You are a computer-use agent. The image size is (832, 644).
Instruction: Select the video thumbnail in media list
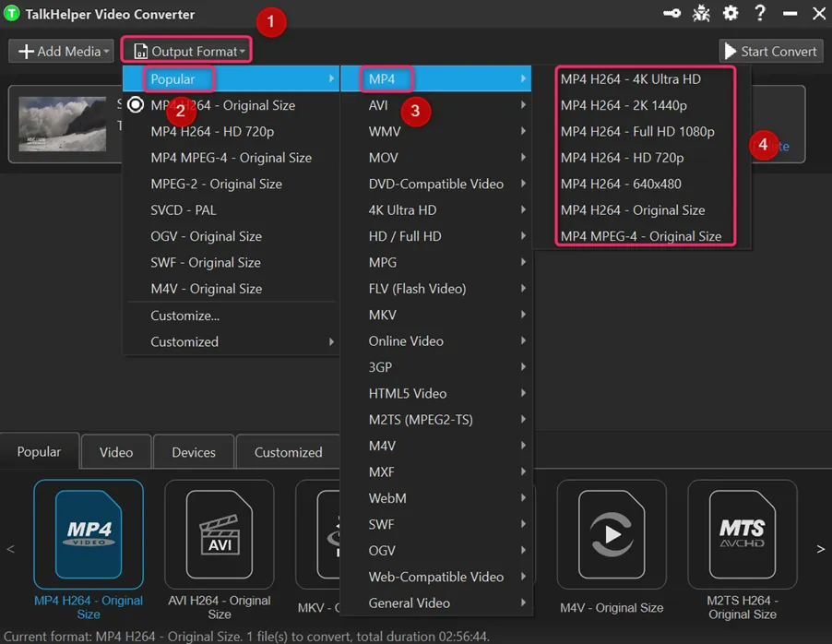coord(63,124)
